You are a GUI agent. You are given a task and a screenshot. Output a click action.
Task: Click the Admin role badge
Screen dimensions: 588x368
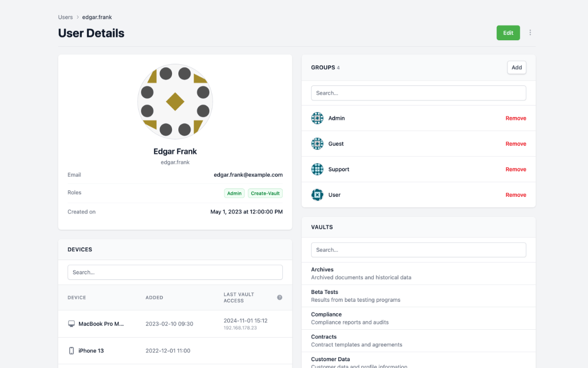234,193
